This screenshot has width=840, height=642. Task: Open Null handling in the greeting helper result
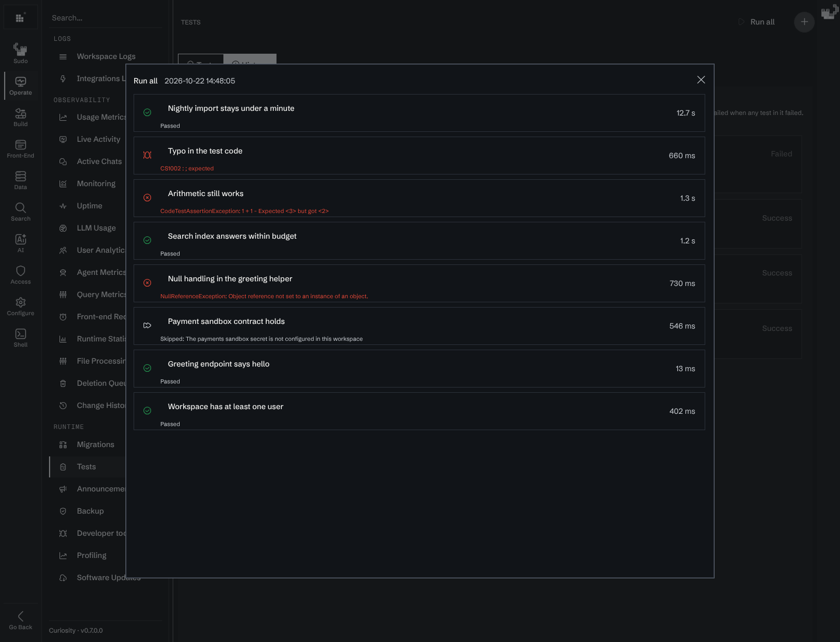[419, 284]
